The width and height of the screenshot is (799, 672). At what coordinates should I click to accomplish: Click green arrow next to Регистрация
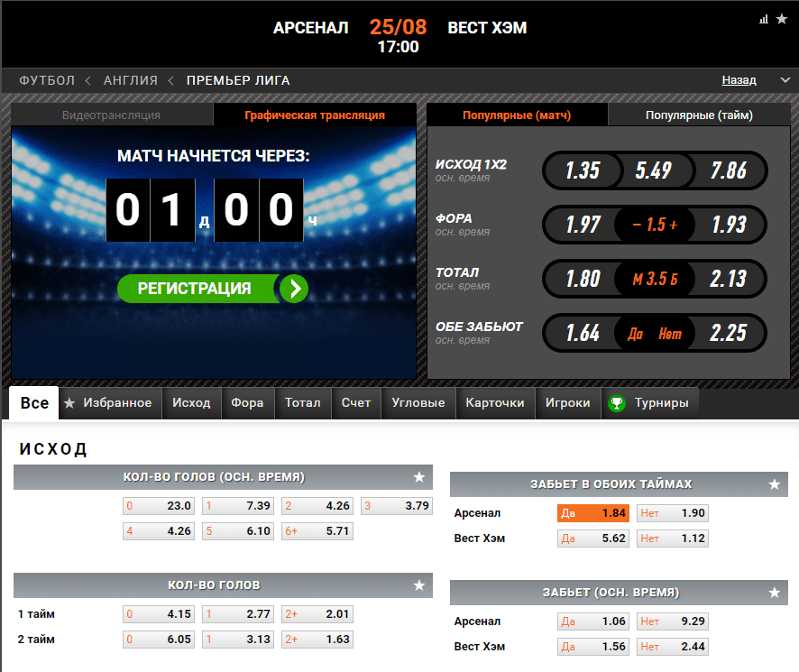(294, 289)
